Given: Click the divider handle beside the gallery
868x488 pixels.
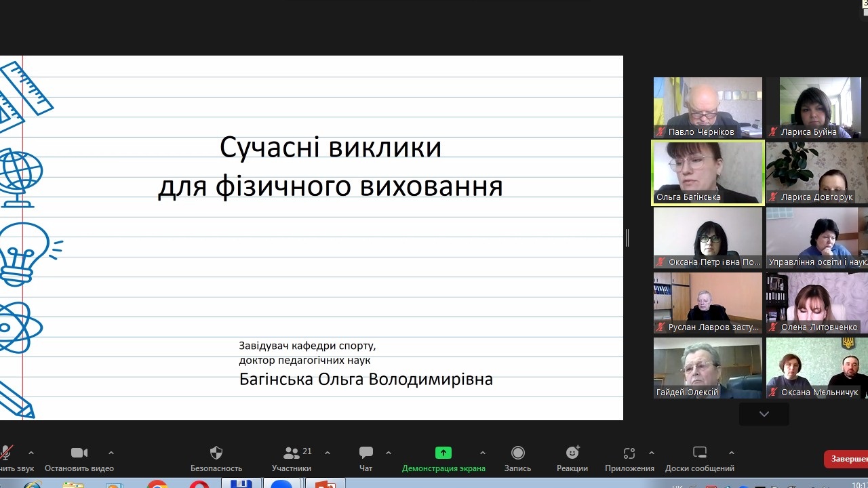Looking at the screenshot, I should tap(627, 238).
